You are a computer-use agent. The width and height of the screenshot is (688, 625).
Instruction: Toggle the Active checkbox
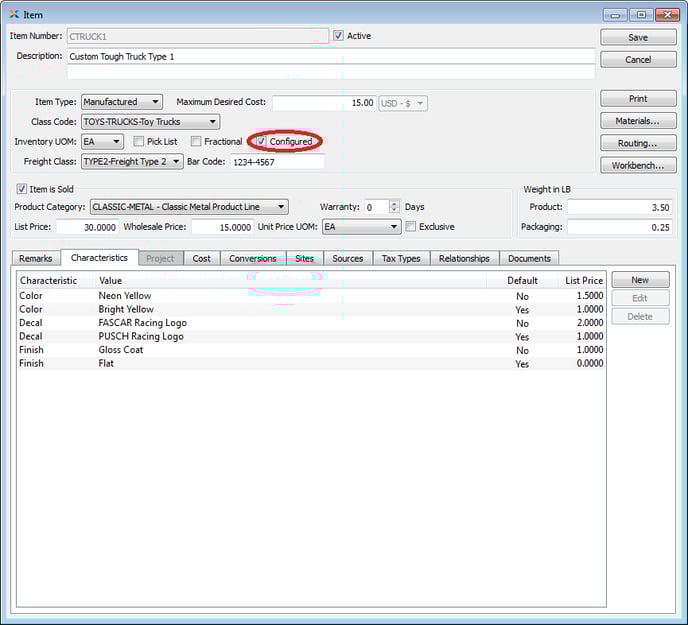coord(339,36)
